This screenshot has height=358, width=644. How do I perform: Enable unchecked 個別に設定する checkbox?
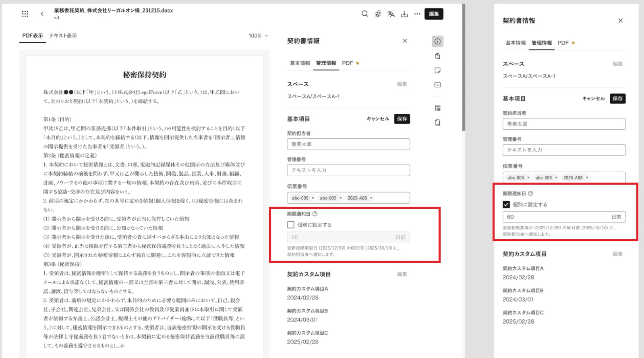tap(291, 225)
